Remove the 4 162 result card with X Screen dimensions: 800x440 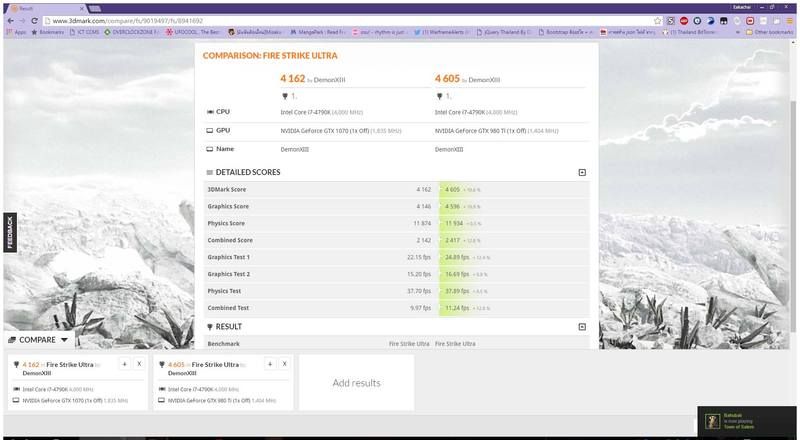pyautogui.click(x=139, y=364)
